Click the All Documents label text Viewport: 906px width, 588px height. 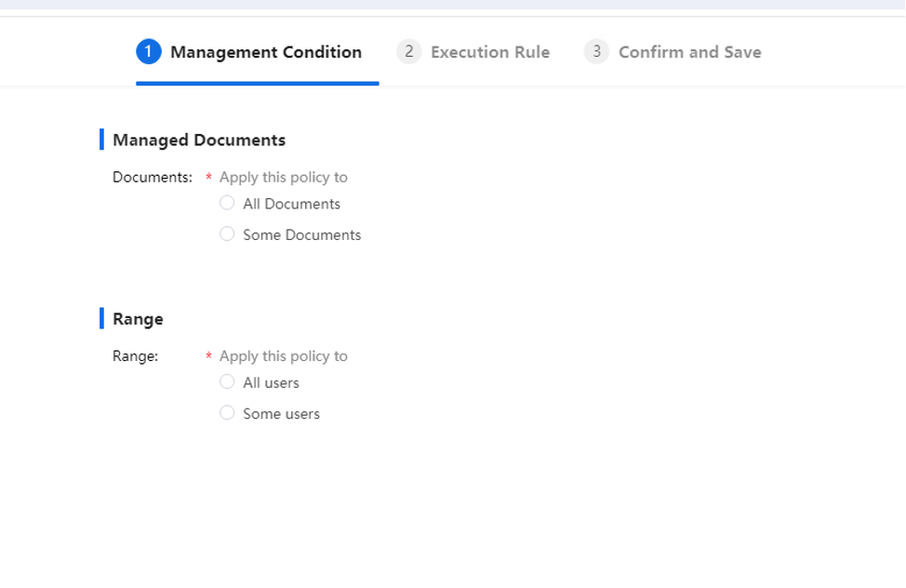[x=291, y=204]
